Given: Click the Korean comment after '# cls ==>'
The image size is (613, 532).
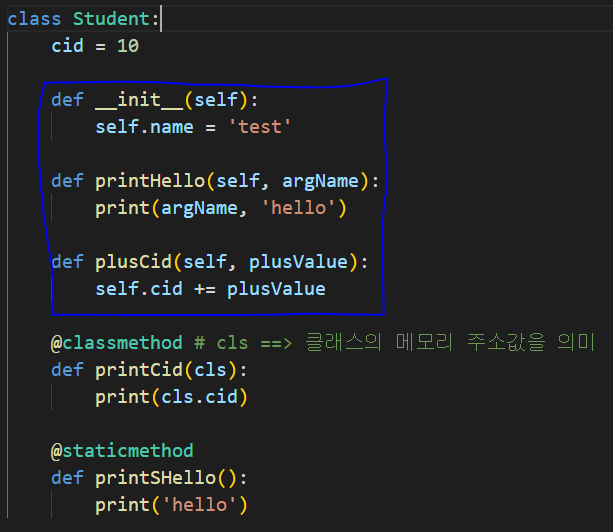Looking at the screenshot, I should [x=450, y=342].
